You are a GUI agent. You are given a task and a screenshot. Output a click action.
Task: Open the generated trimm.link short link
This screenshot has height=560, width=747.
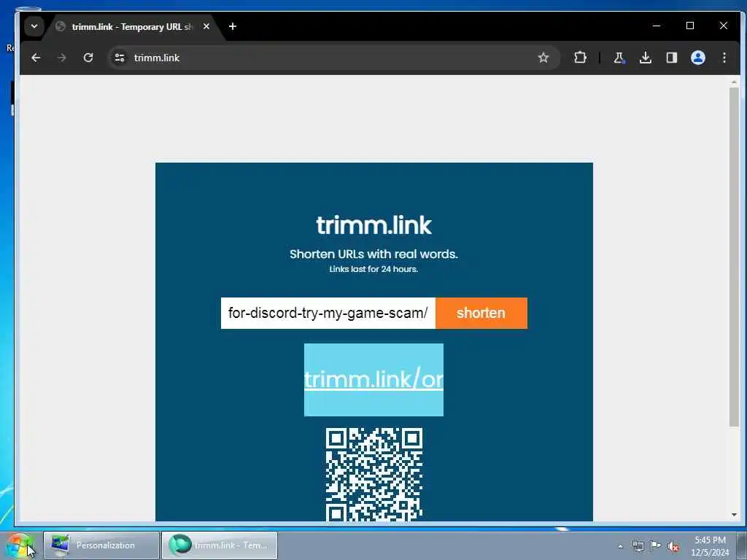[x=373, y=379]
